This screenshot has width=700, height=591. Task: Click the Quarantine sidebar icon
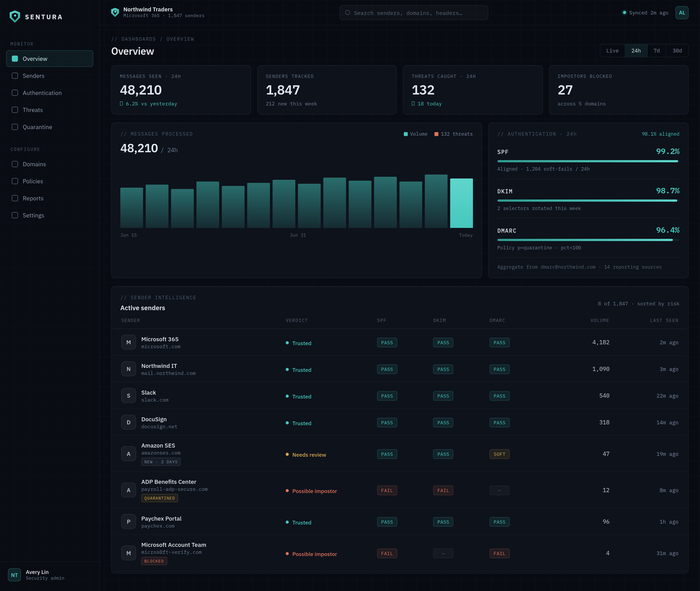click(15, 127)
